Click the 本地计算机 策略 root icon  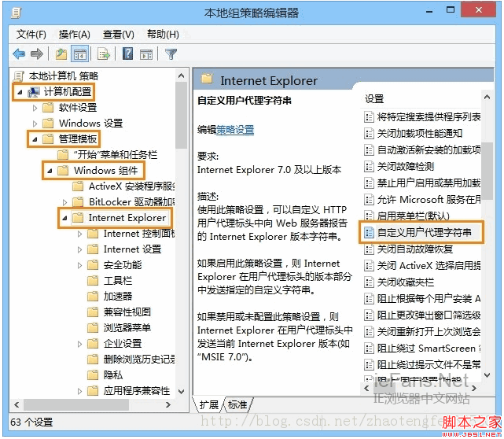click(19, 76)
